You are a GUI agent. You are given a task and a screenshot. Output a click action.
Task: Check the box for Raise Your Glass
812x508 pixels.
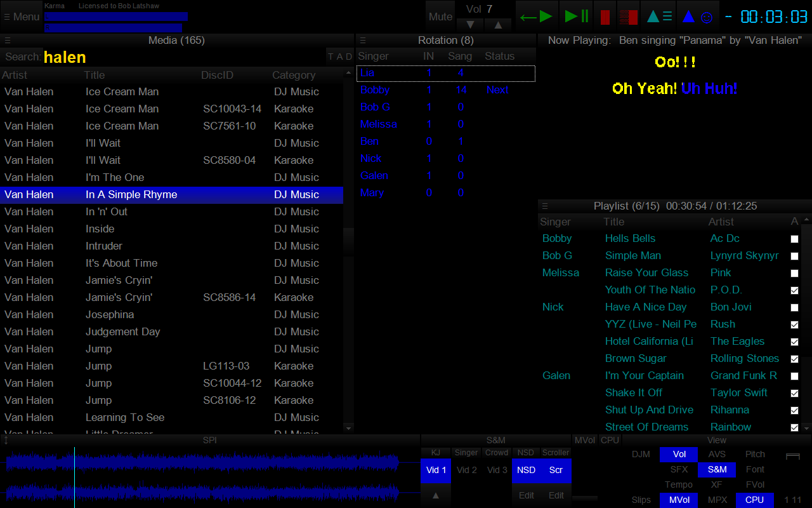coord(794,274)
